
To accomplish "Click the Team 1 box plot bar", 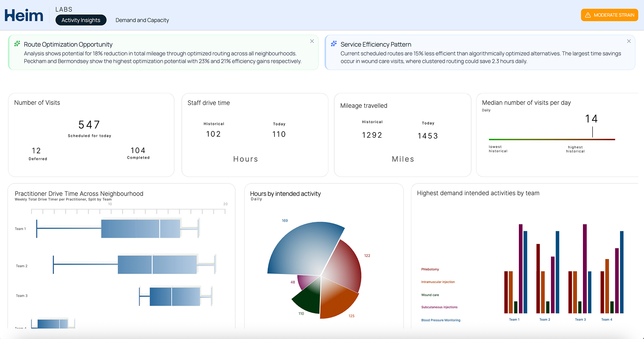I will (141, 229).
